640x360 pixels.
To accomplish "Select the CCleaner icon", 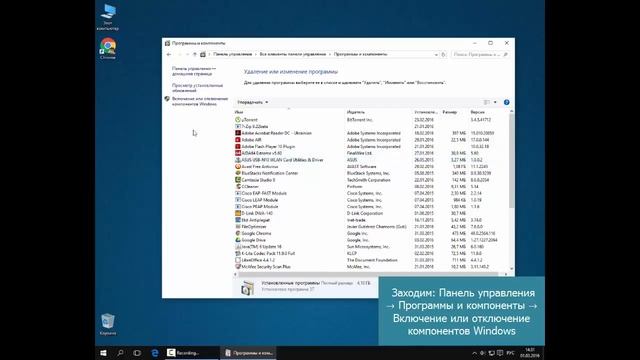I will [238, 187].
